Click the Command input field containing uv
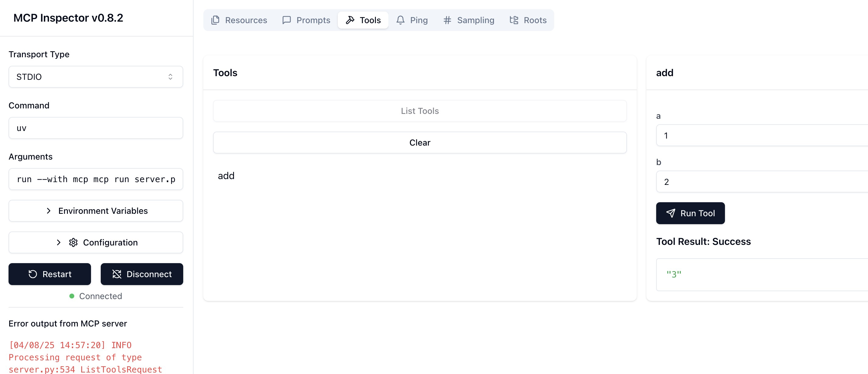 click(x=96, y=128)
